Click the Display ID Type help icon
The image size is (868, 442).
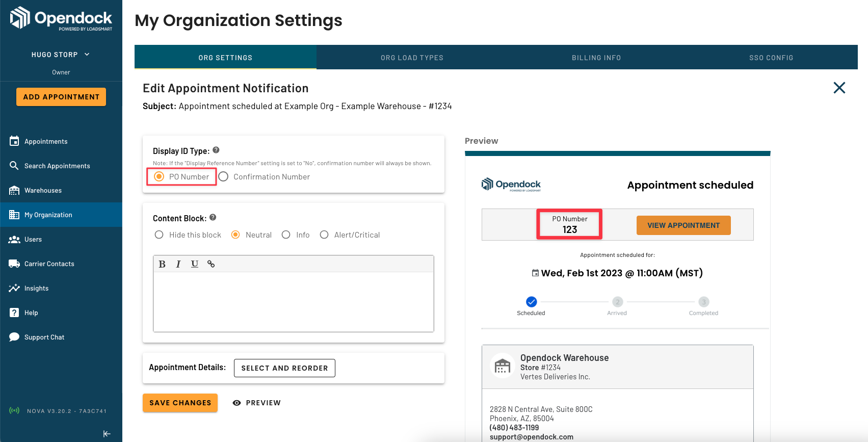(216, 150)
